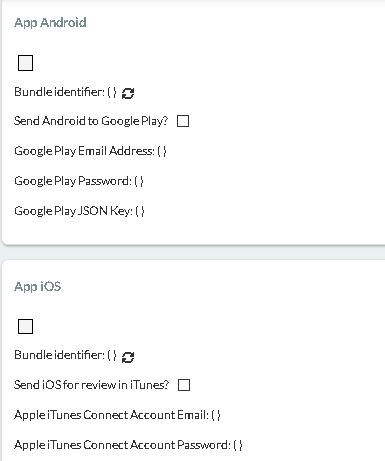Tick the checkbox under App Android heading
This screenshot has width=385, height=461.
point(25,63)
